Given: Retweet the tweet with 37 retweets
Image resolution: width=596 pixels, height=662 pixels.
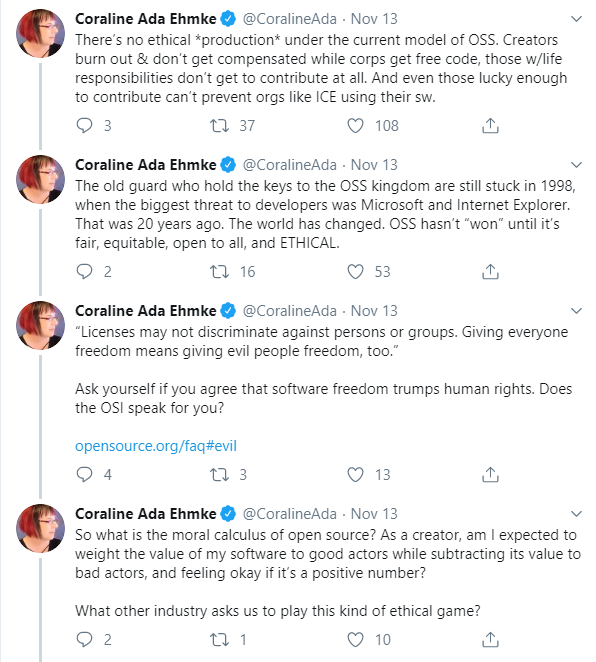Looking at the screenshot, I should 219,125.
